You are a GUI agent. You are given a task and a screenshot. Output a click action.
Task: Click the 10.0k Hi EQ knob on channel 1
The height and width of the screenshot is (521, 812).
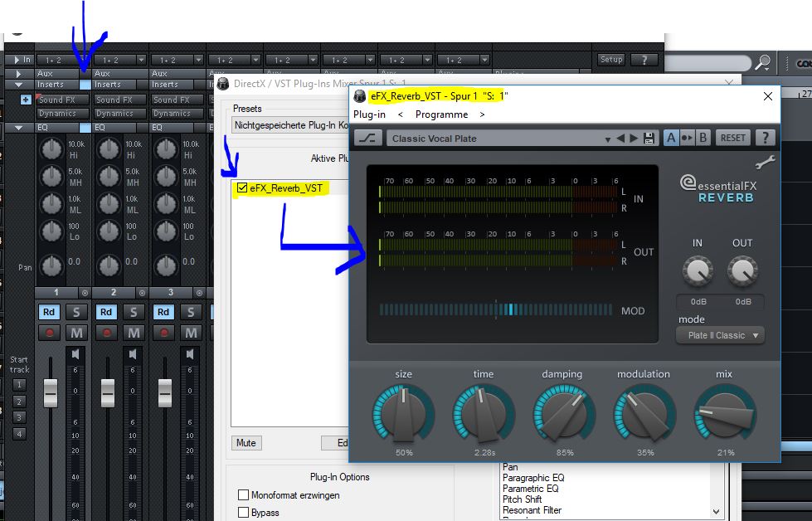pyautogui.click(x=51, y=149)
